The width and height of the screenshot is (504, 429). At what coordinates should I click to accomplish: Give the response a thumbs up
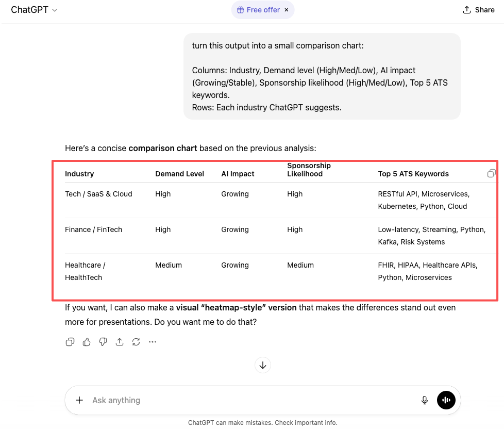coord(86,342)
